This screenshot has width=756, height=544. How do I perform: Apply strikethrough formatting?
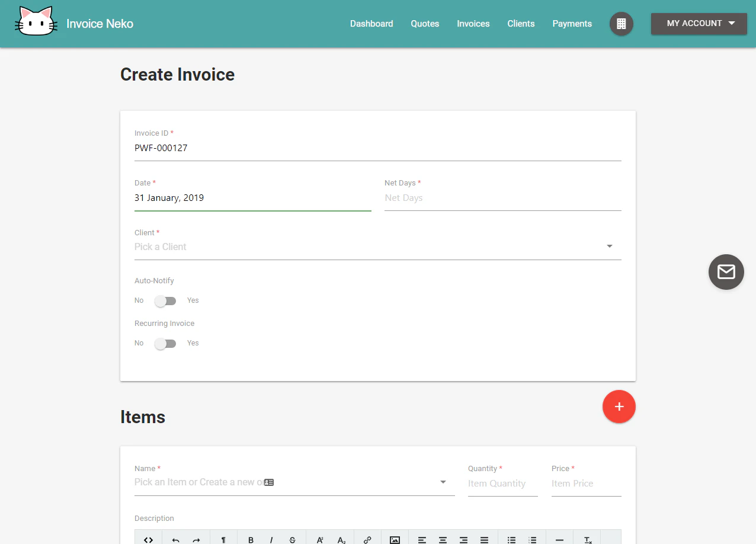[x=292, y=540]
